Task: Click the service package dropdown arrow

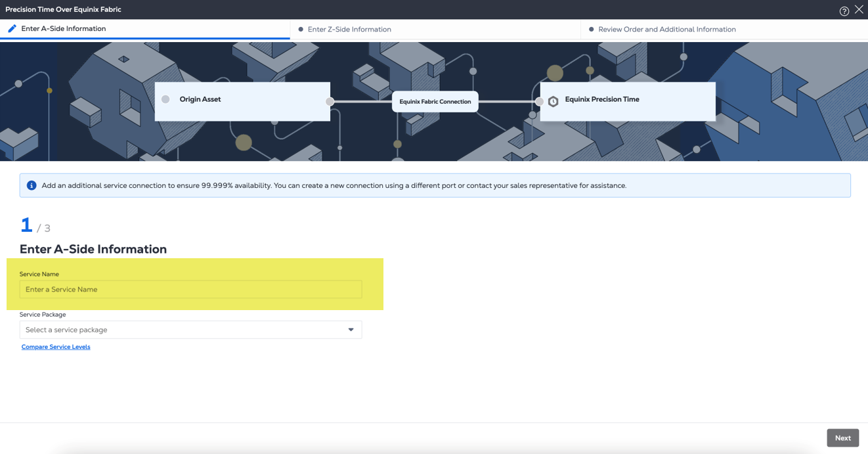Action: [351, 330]
